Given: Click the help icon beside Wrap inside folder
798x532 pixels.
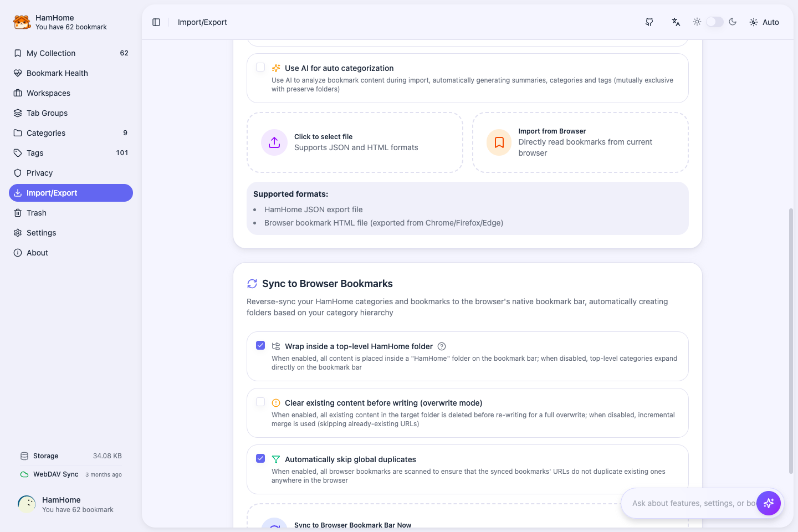Looking at the screenshot, I should pos(442,346).
